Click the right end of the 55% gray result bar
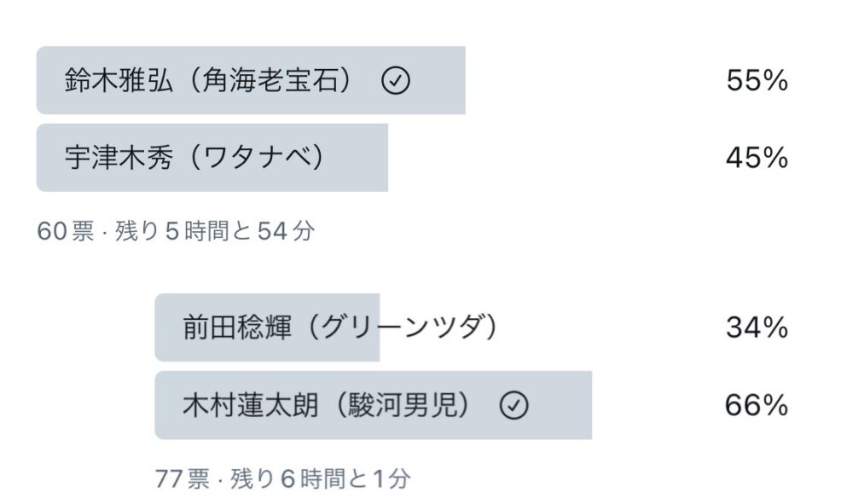853x504 pixels. [x=459, y=81]
